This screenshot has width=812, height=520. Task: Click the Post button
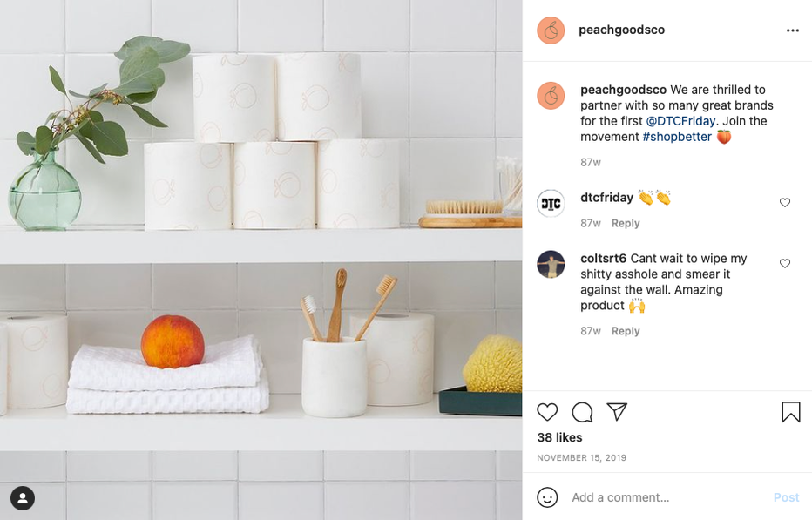pos(786,497)
